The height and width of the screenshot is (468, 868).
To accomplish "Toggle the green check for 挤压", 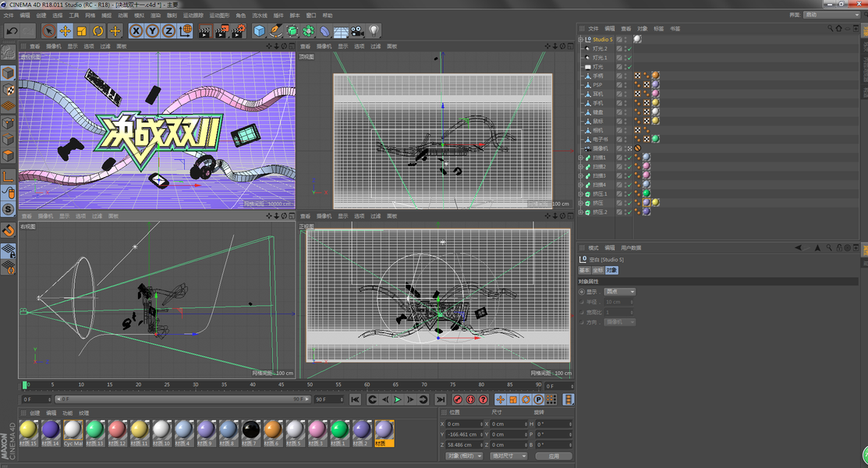I will (x=629, y=204).
